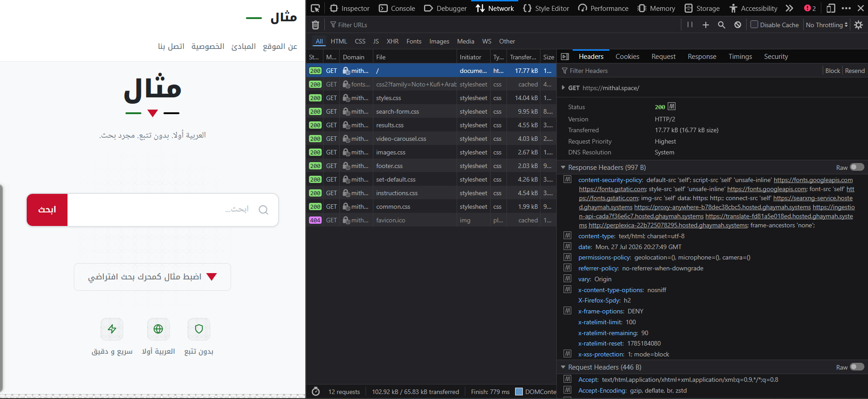Click the Resend button
The height and width of the screenshot is (399, 868).
point(855,71)
